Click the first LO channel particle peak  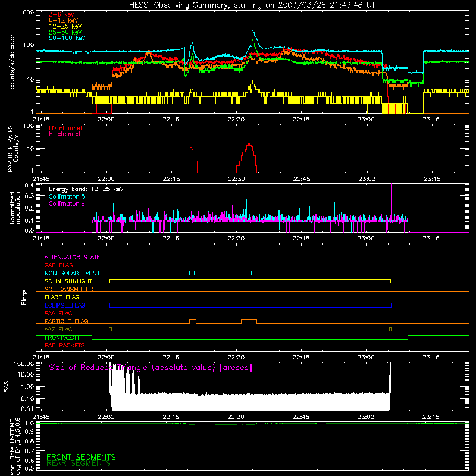click(191, 148)
